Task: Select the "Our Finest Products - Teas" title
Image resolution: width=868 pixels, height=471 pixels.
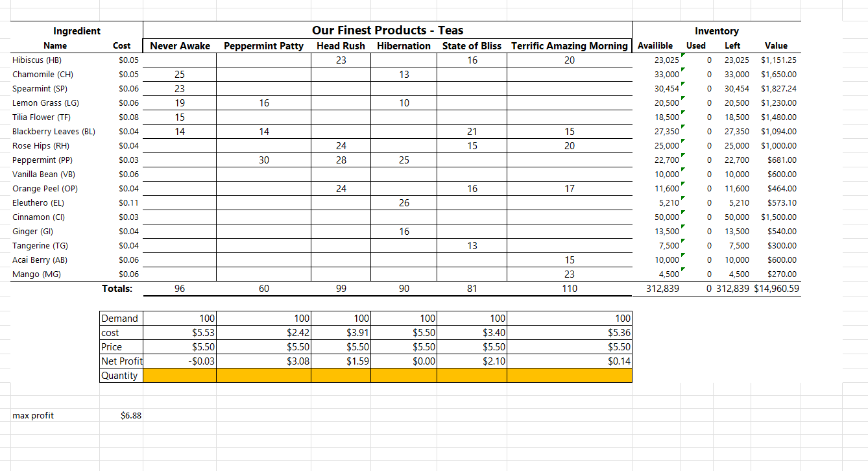Action: point(387,30)
